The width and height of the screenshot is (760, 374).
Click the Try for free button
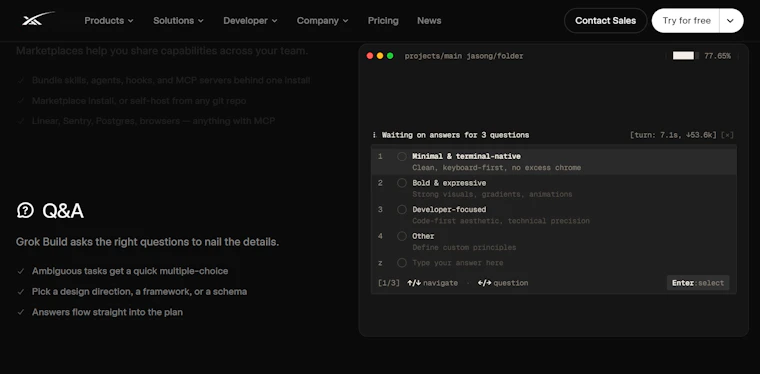(686, 21)
